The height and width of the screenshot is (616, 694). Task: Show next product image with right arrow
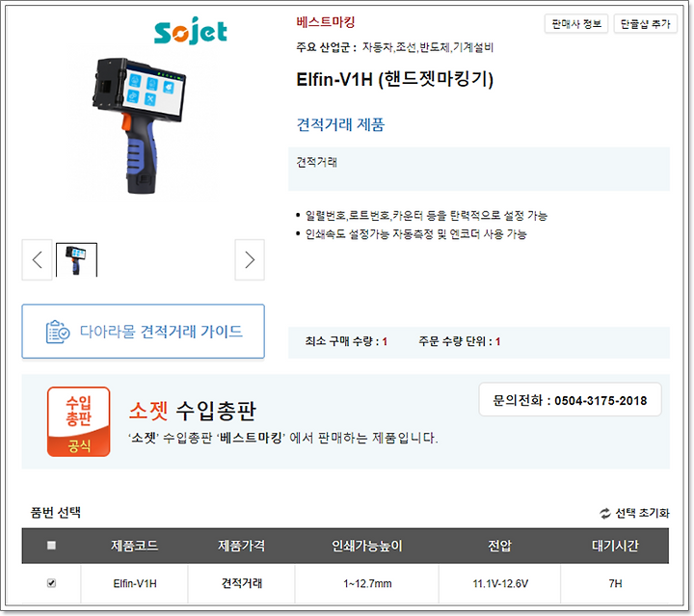click(250, 259)
